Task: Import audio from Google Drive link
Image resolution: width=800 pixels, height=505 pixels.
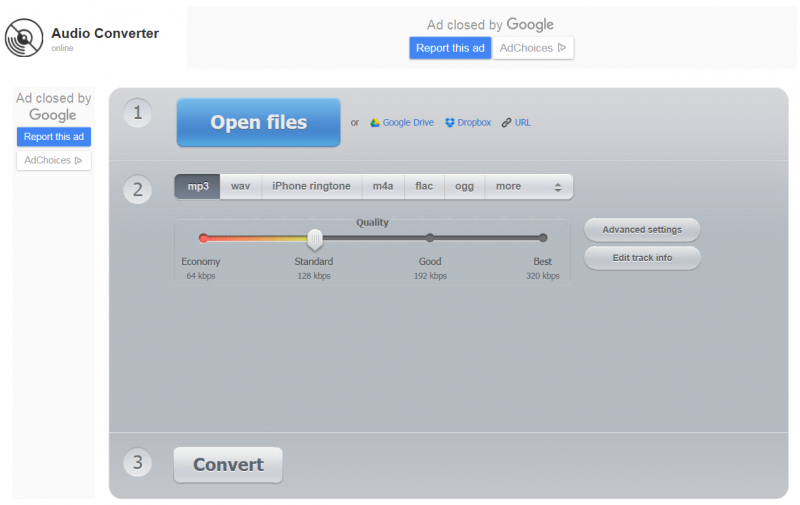Action: pyautogui.click(x=408, y=122)
